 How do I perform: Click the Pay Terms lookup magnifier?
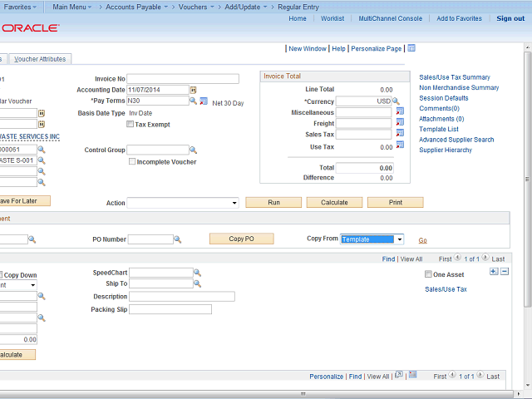[193, 101]
